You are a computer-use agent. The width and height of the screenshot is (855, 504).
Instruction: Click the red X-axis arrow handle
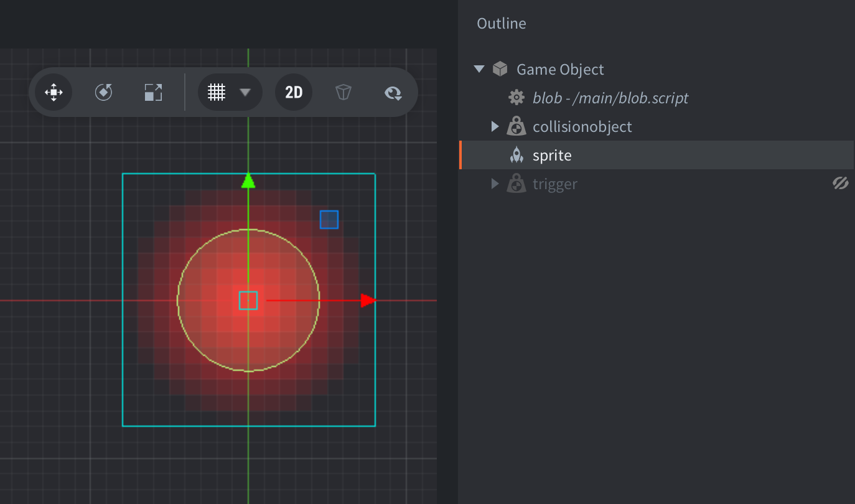point(368,301)
